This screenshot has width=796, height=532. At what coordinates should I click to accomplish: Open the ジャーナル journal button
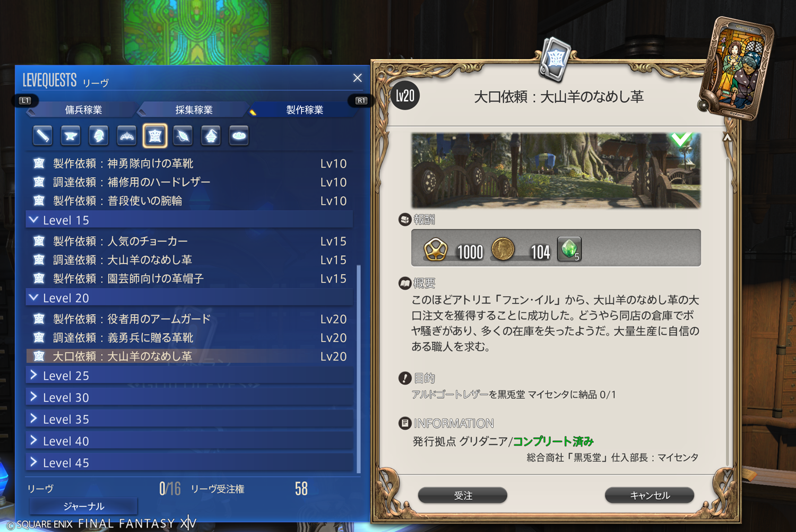[83, 506]
